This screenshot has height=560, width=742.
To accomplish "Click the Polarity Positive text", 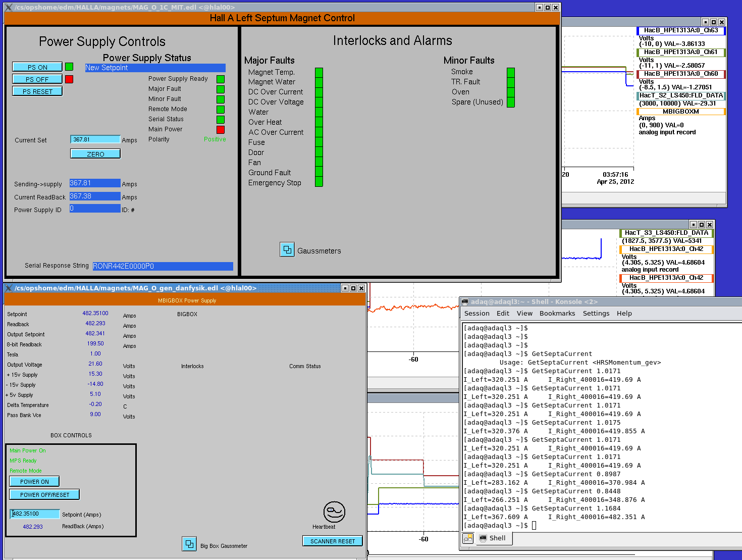I will click(215, 139).
